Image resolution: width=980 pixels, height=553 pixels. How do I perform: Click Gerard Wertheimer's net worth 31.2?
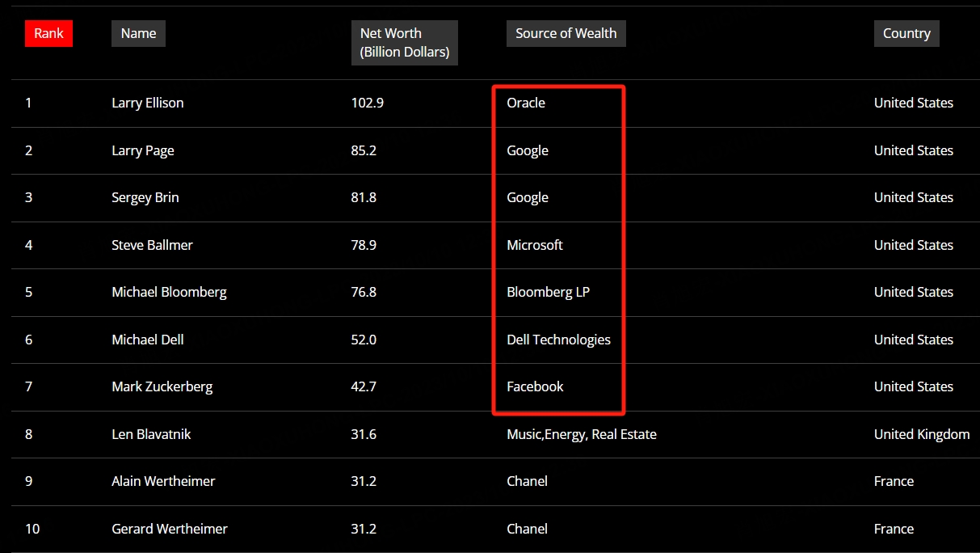click(364, 529)
